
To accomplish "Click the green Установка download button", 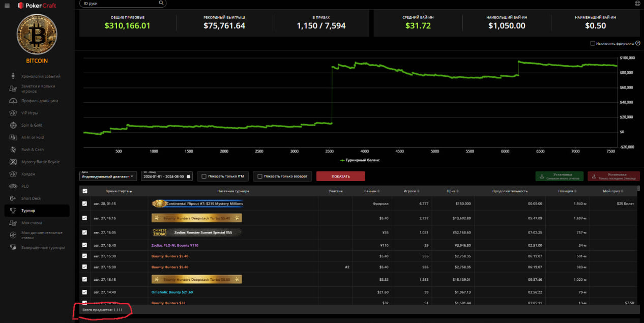I will 559,176.
